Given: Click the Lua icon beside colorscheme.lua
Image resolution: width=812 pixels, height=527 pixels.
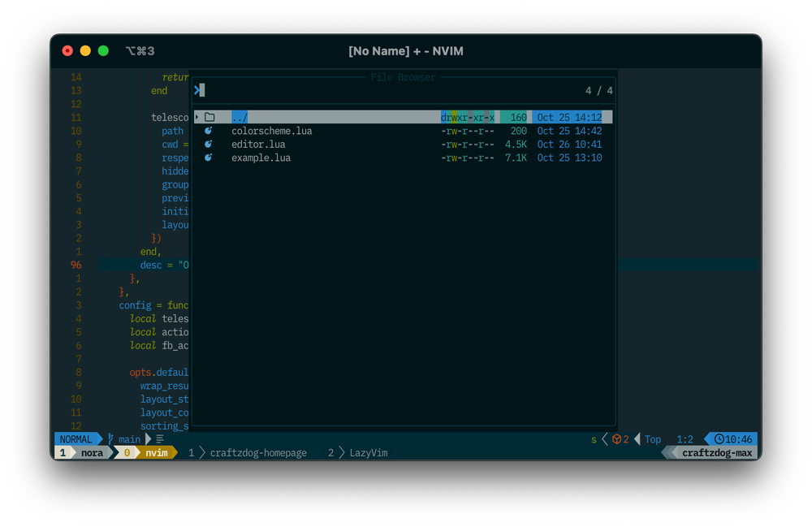Looking at the screenshot, I should 208,131.
